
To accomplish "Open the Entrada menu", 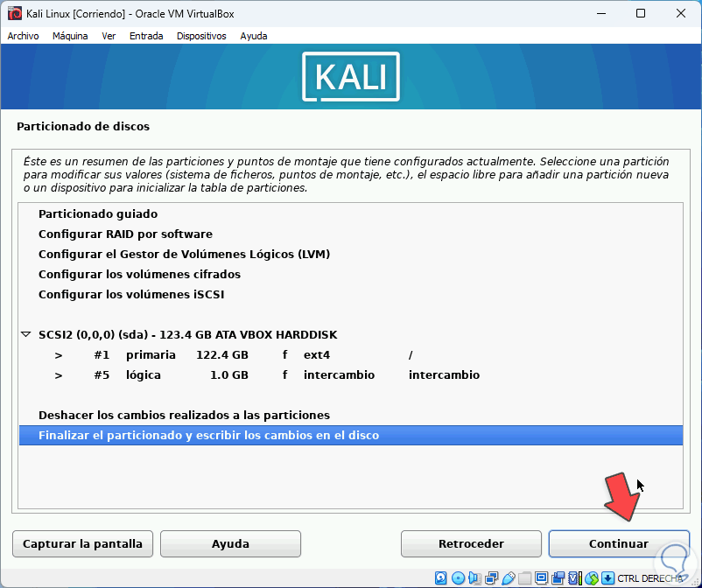I will [x=146, y=36].
